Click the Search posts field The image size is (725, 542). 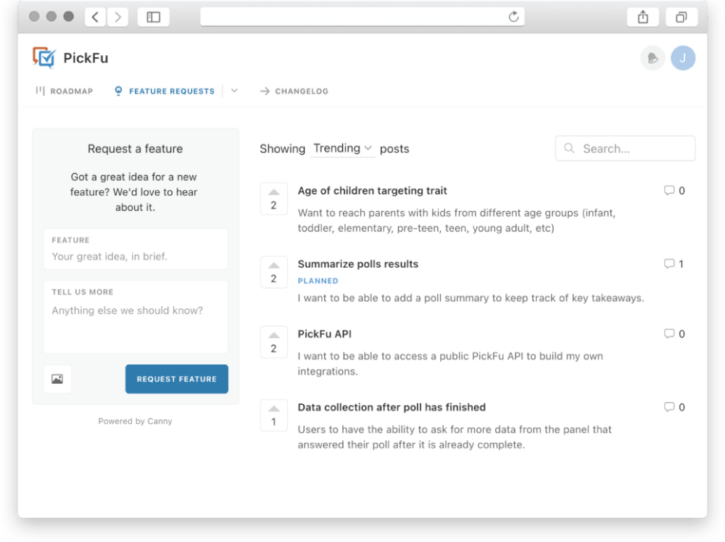(625, 148)
